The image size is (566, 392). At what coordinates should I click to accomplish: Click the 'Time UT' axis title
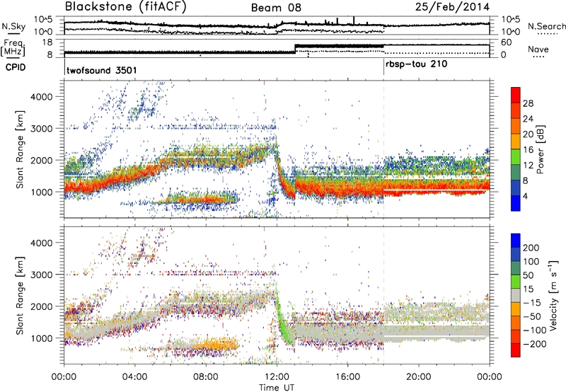277,388
